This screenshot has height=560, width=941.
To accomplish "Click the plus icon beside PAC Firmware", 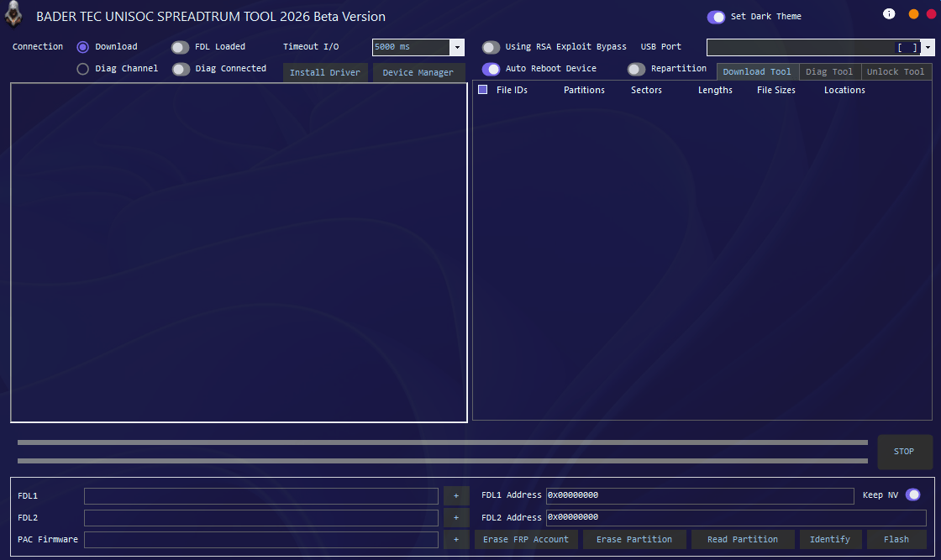I will click(x=456, y=540).
